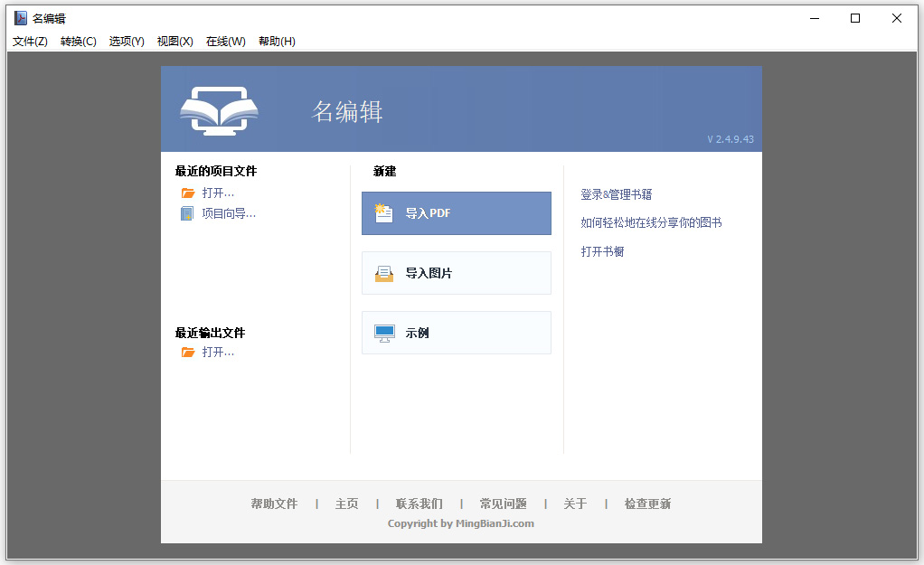Click the 主页 footer link
The image size is (924, 565).
346,504
